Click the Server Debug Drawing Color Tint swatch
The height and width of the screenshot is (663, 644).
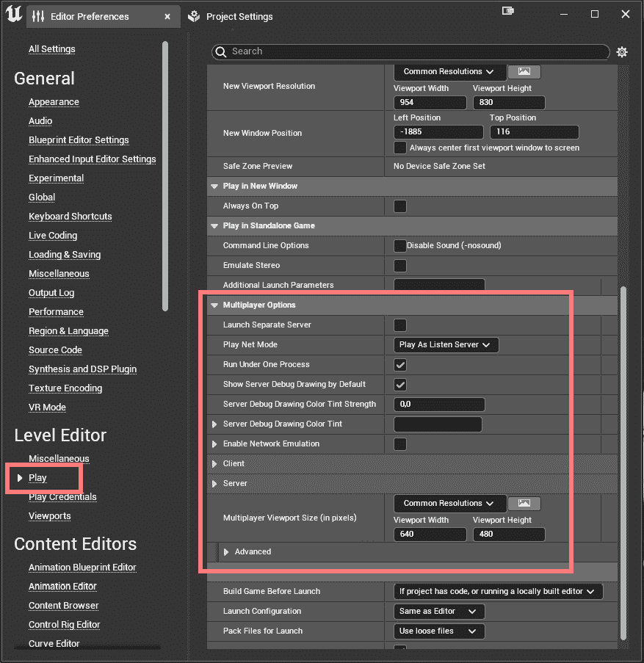pos(438,424)
